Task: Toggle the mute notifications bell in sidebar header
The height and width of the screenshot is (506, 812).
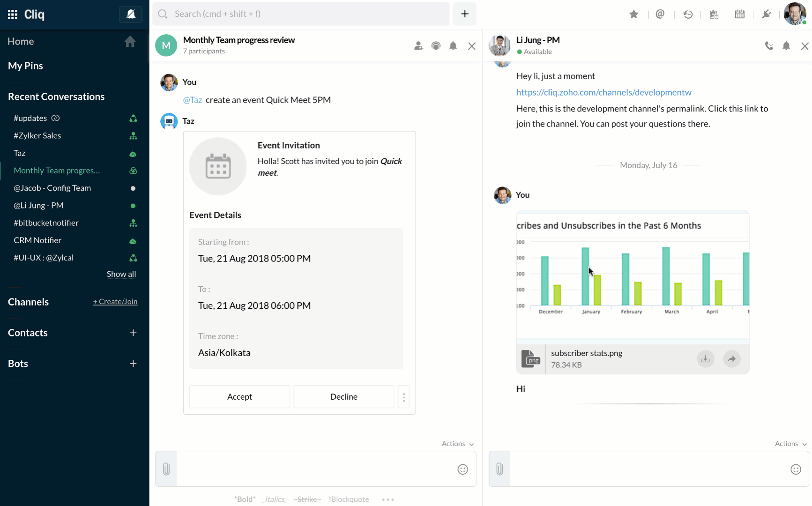Action: [131, 15]
